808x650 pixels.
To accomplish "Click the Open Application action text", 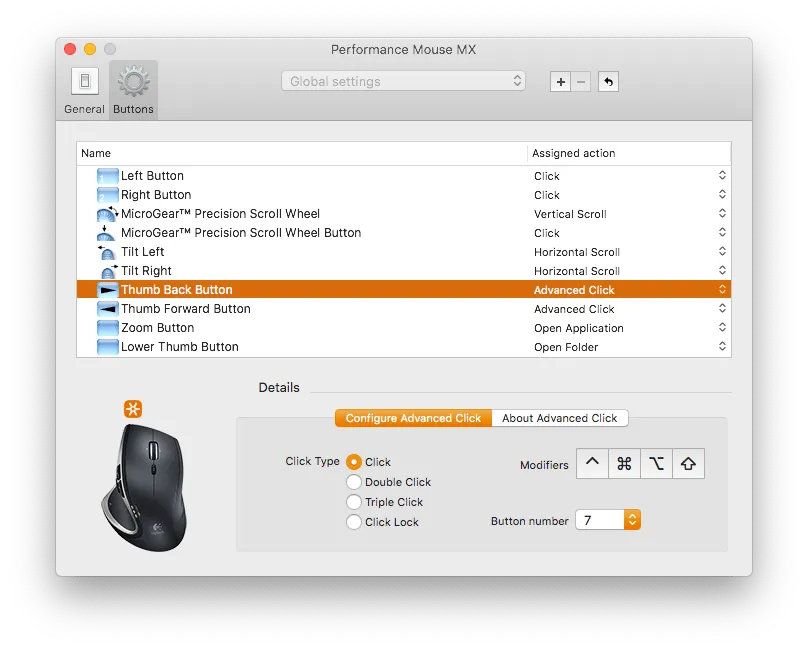I will pyautogui.click(x=579, y=328).
